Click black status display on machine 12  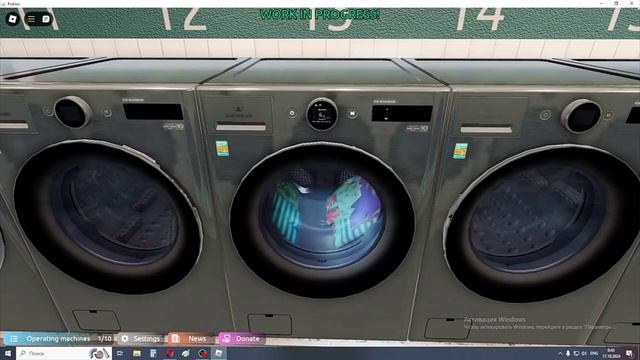tap(153, 111)
